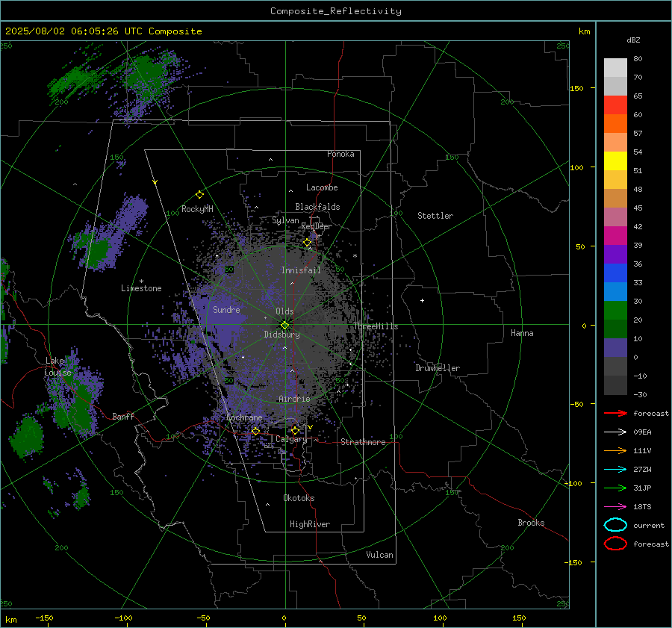Click the Stettler town label
672x628 pixels.
435,216
